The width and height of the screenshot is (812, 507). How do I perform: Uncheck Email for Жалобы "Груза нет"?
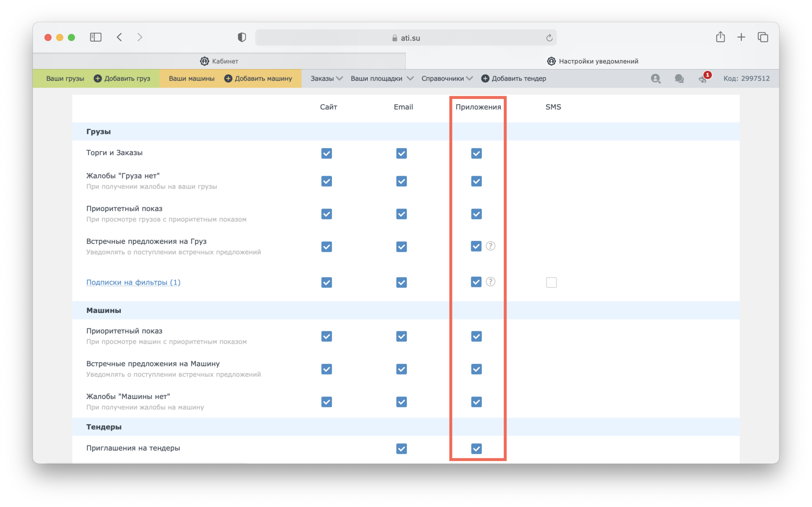(x=402, y=181)
